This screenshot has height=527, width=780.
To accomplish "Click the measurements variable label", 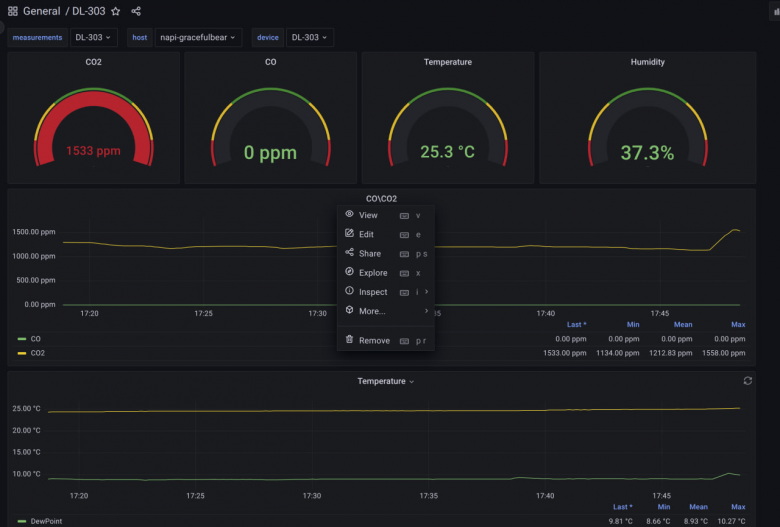I will point(37,37).
